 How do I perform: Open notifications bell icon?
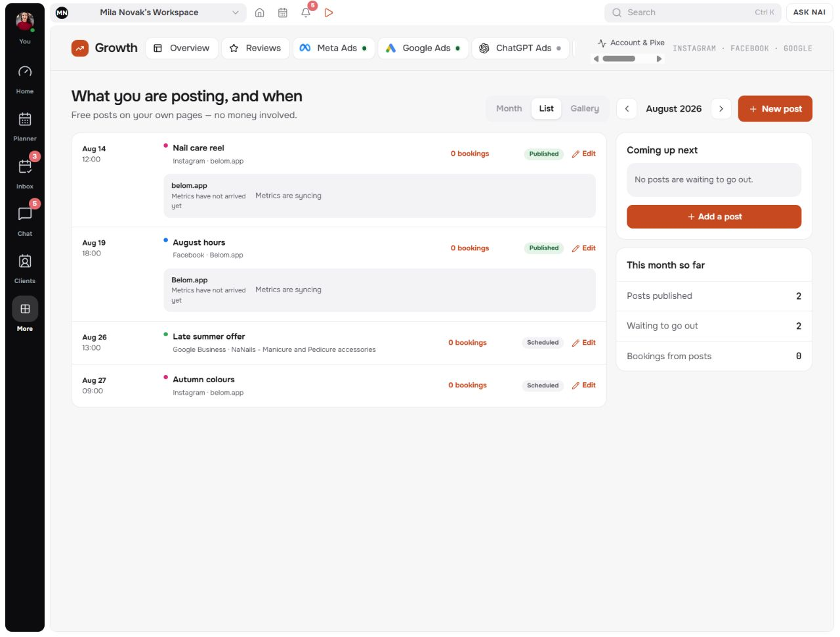click(x=306, y=12)
